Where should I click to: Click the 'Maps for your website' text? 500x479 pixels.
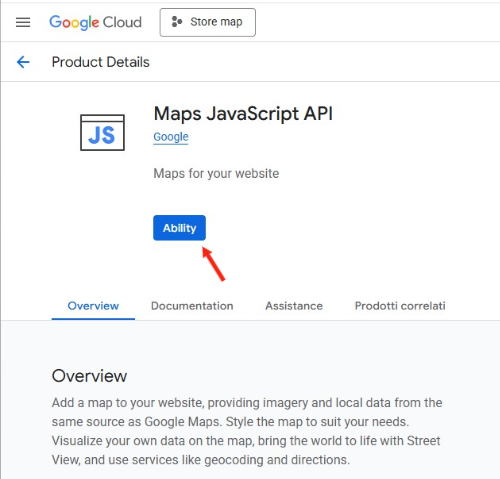pyautogui.click(x=216, y=174)
